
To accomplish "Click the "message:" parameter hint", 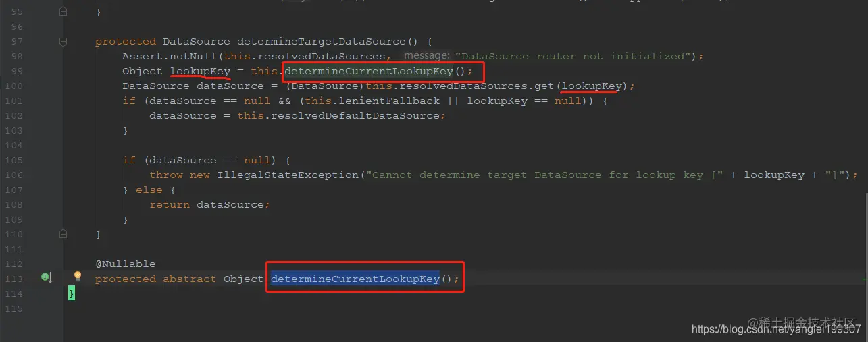I will (427, 56).
